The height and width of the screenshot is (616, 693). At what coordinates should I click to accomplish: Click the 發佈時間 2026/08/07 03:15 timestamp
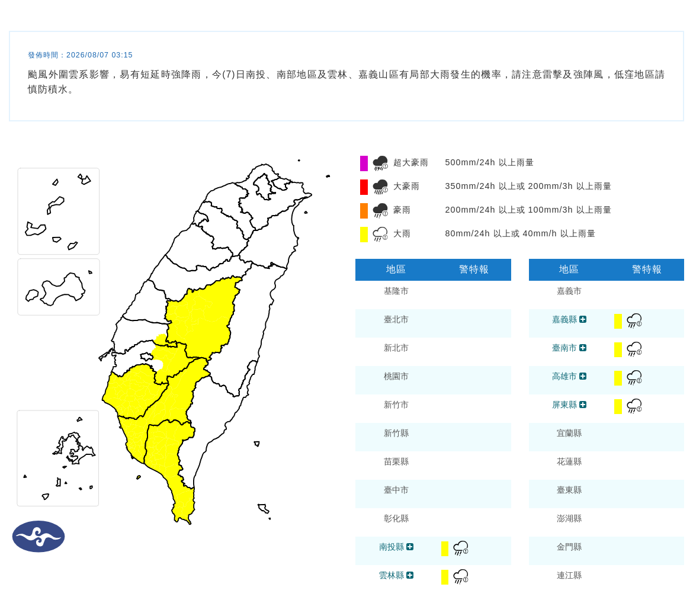[80, 55]
